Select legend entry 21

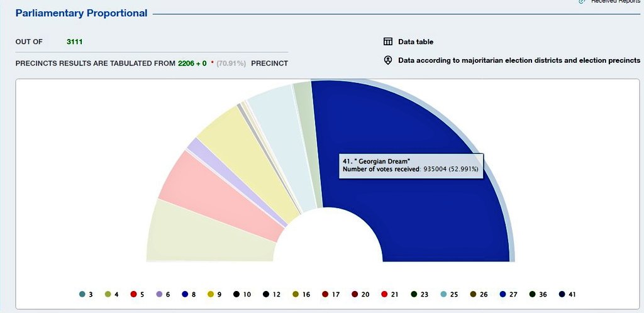[x=390, y=294]
